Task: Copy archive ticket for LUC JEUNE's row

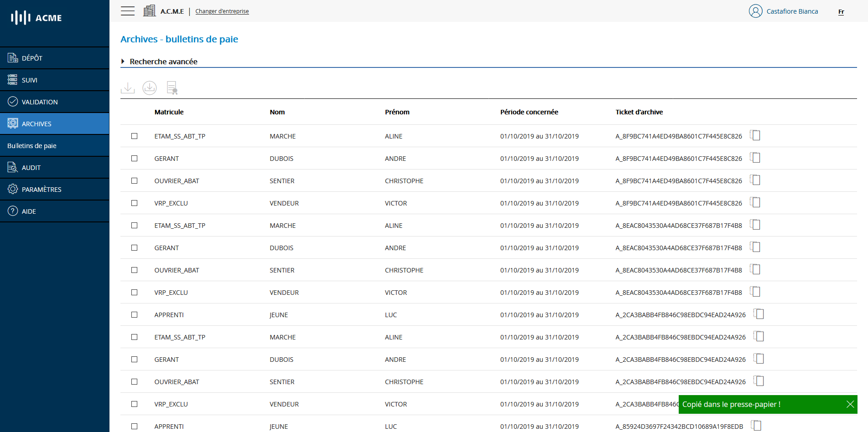Action: coord(759,314)
